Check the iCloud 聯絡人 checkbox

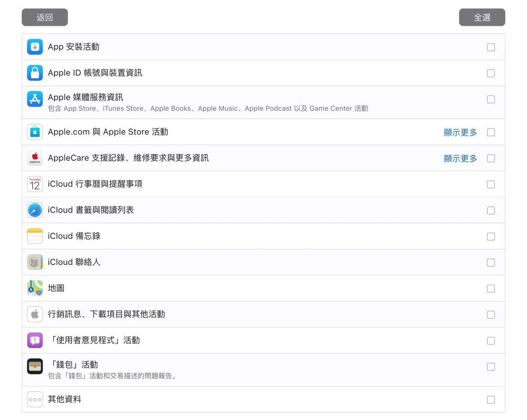click(491, 263)
